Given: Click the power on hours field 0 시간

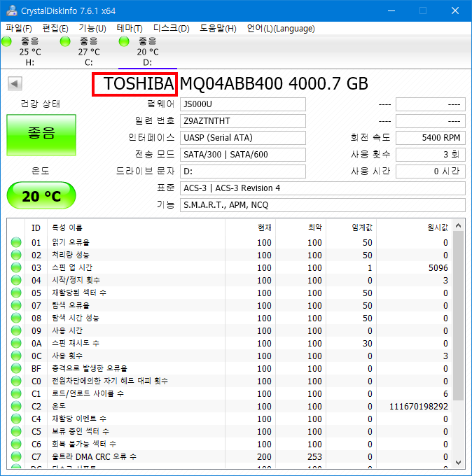Looking at the screenshot, I should [431, 171].
